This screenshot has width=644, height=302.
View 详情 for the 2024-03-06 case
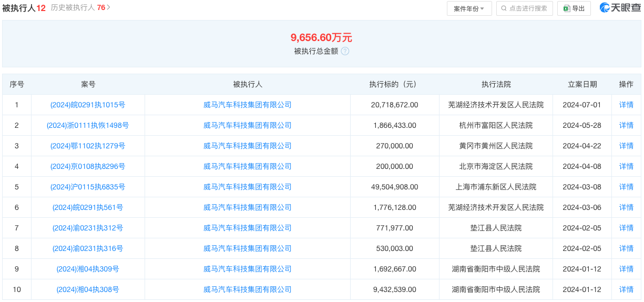coord(626,207)
